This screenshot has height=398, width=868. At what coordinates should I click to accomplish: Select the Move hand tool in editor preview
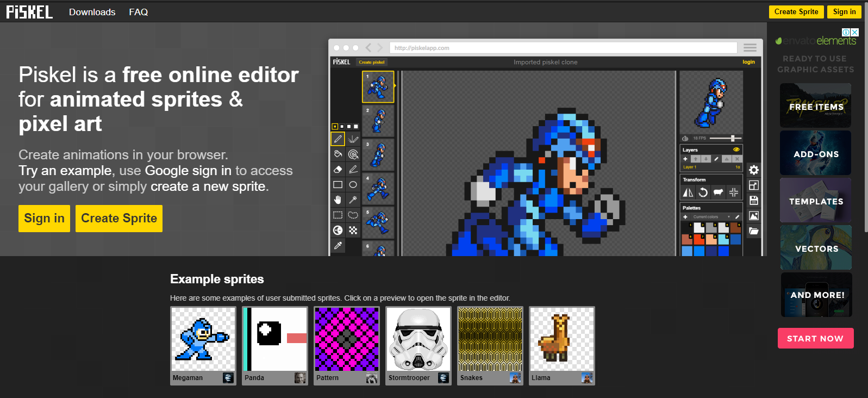(x=338, y=200)
